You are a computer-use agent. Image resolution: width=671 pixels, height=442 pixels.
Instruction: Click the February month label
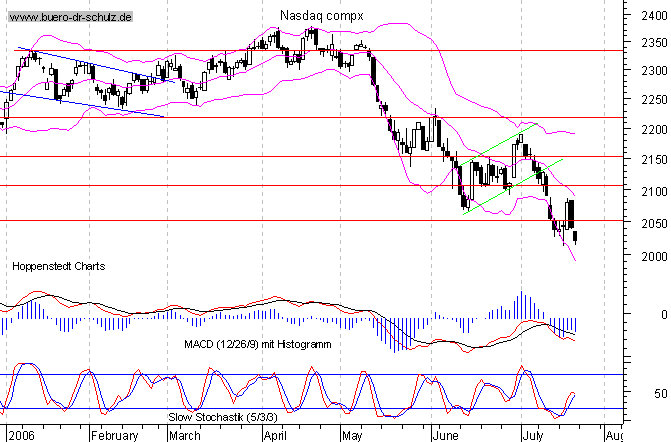[115, 436]
